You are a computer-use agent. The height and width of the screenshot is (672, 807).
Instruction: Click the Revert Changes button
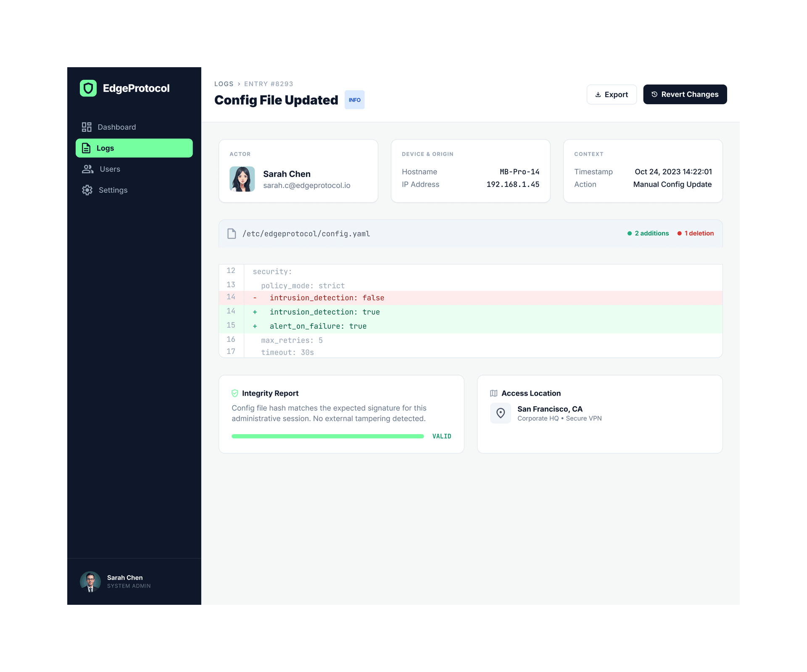click(685, 94)
